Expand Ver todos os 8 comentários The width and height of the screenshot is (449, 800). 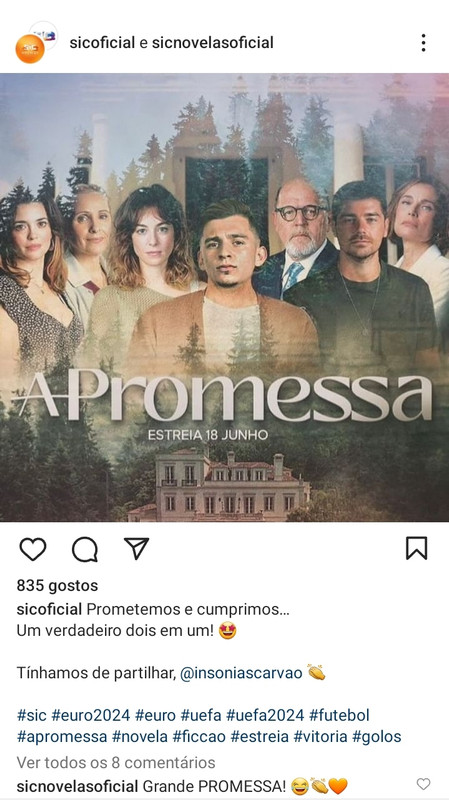click(x=116, y=763)
